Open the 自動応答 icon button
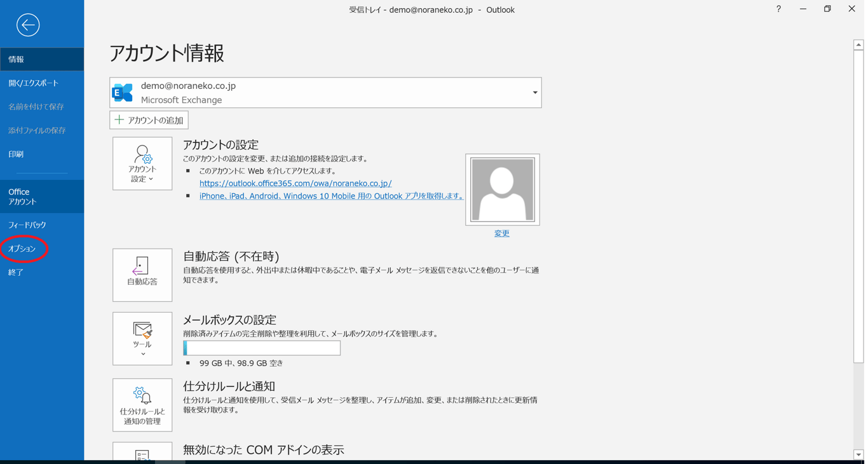Image resolution: width=868 pixels, height=464 pixels. (x=142, y=275)
